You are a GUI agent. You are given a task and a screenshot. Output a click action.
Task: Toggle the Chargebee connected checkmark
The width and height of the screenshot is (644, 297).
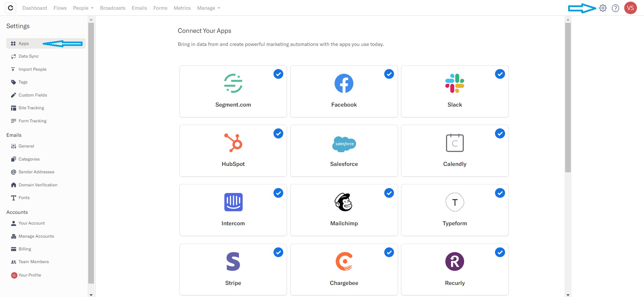(389, 252)
